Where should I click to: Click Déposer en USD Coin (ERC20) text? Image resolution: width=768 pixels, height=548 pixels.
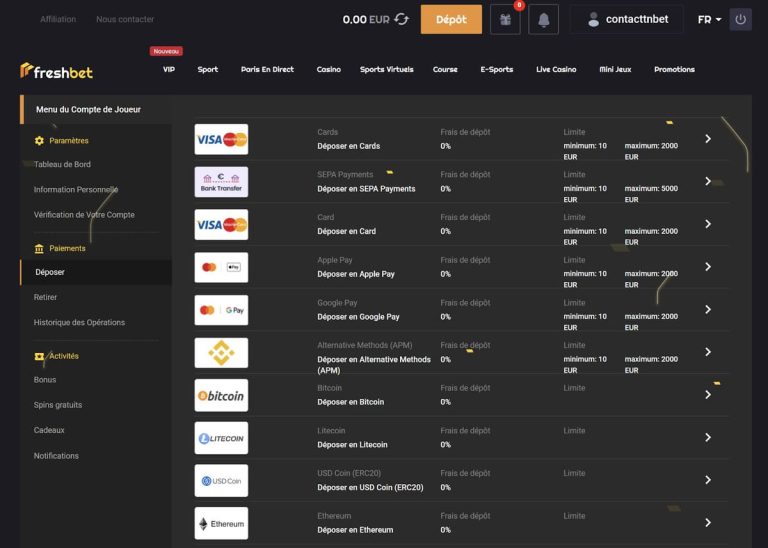tap(370, 487)
